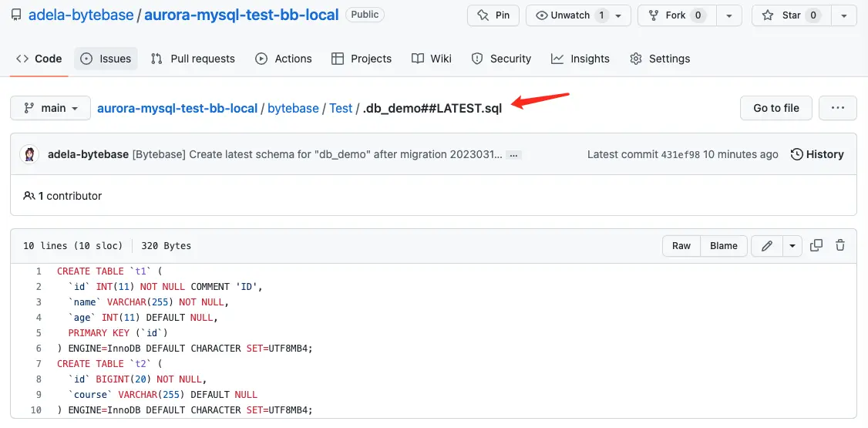
Task: Click the Security shield icon
Action: click(476, 59)
